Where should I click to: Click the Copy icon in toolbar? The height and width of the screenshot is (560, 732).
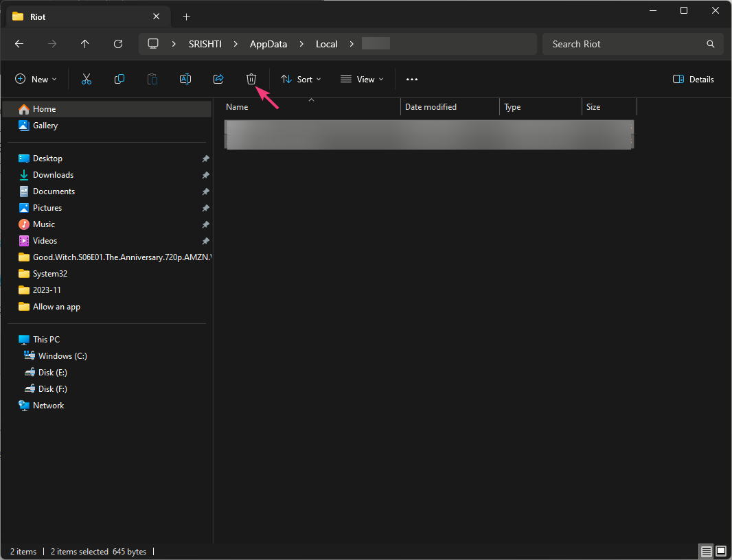(x=119, y=80)
